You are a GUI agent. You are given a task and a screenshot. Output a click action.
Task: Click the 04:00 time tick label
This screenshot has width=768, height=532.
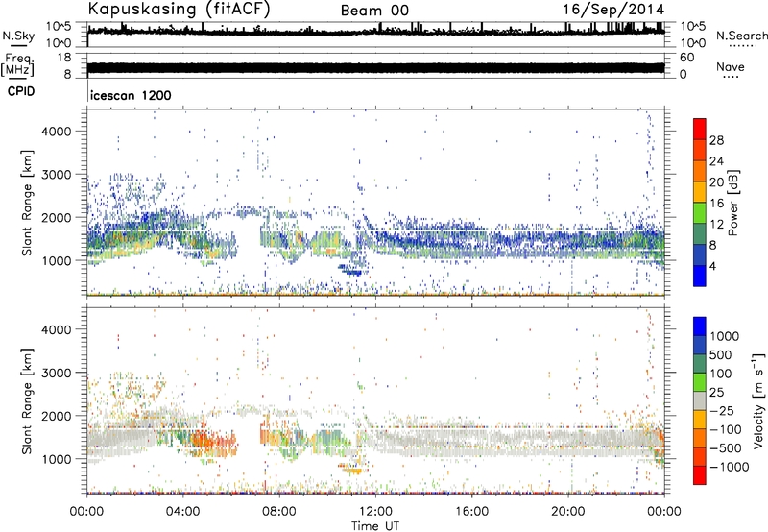(183, 512)
